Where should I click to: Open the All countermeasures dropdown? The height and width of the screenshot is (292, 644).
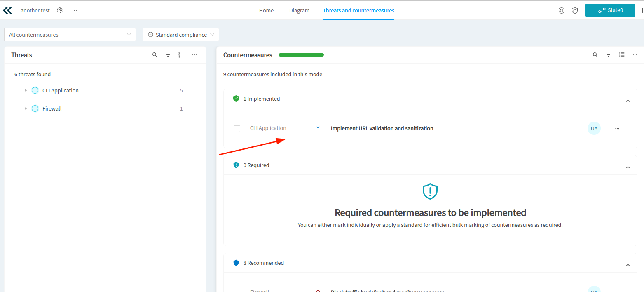70,35
